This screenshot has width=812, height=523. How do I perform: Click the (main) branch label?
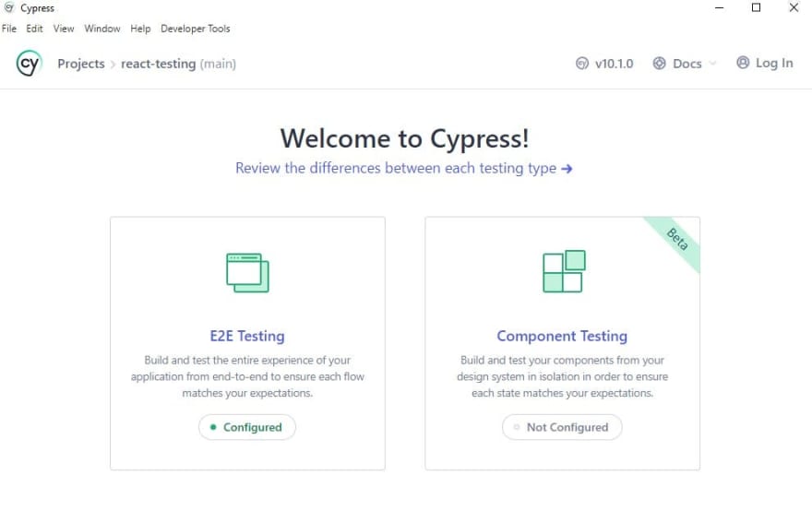[x=218, y=64]
